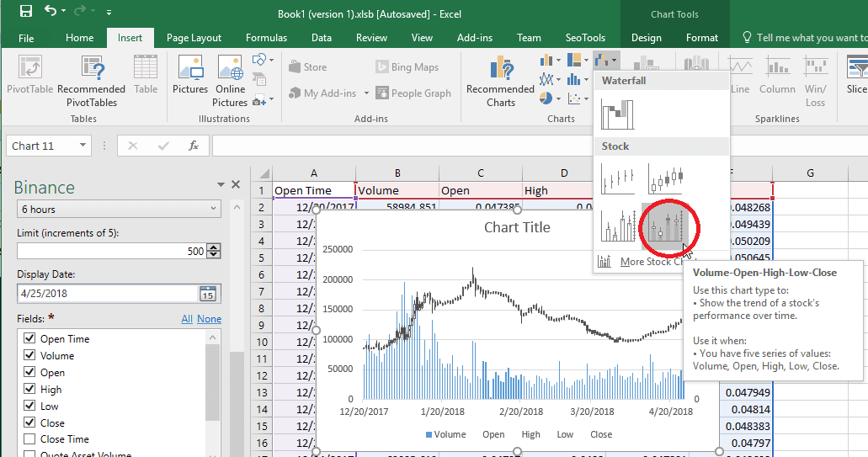Check the Close Time field
The image size is (868, 457).
[29, 438]
